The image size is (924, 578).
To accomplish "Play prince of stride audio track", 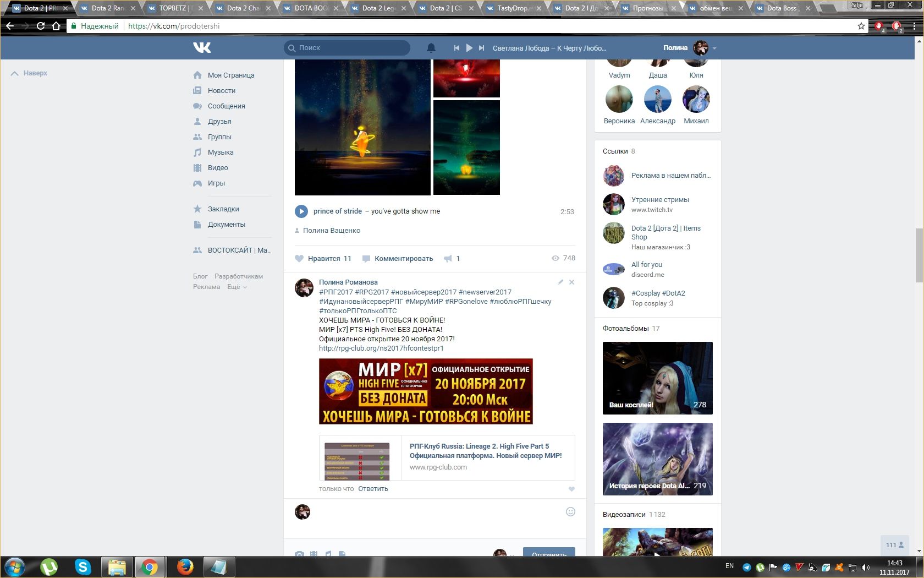I will click(x=301, y=211).
